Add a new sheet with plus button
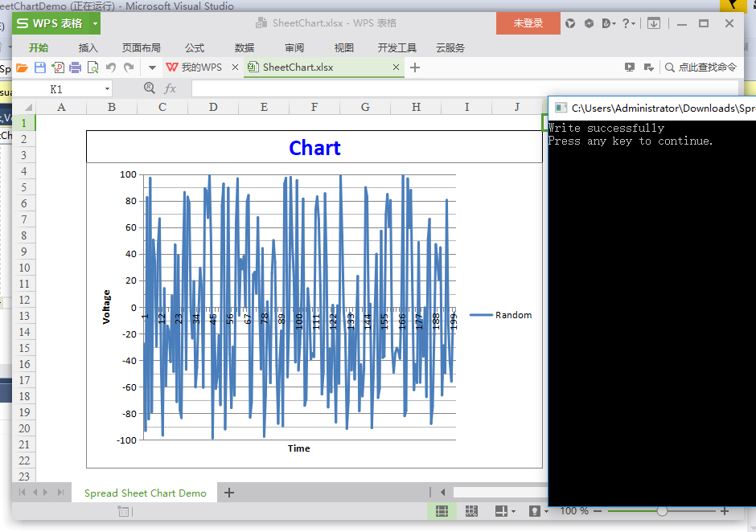756x532 pixels. [229, 493]
